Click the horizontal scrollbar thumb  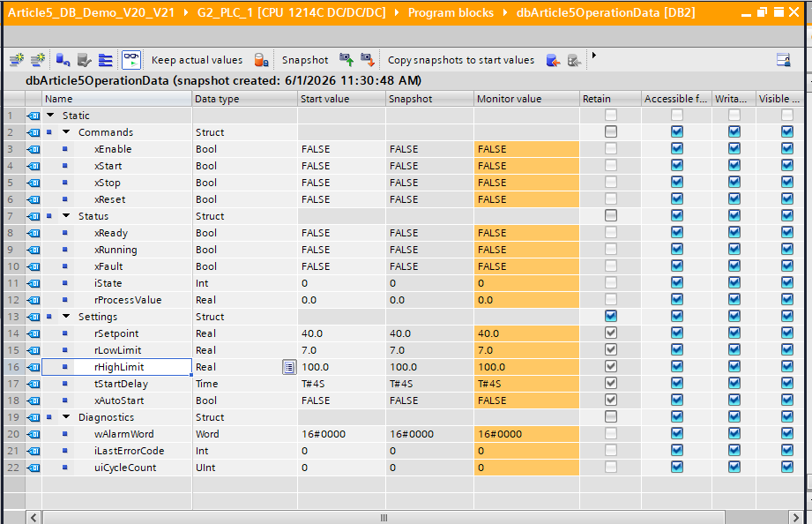pyautogui.click(x=384, y=517)
